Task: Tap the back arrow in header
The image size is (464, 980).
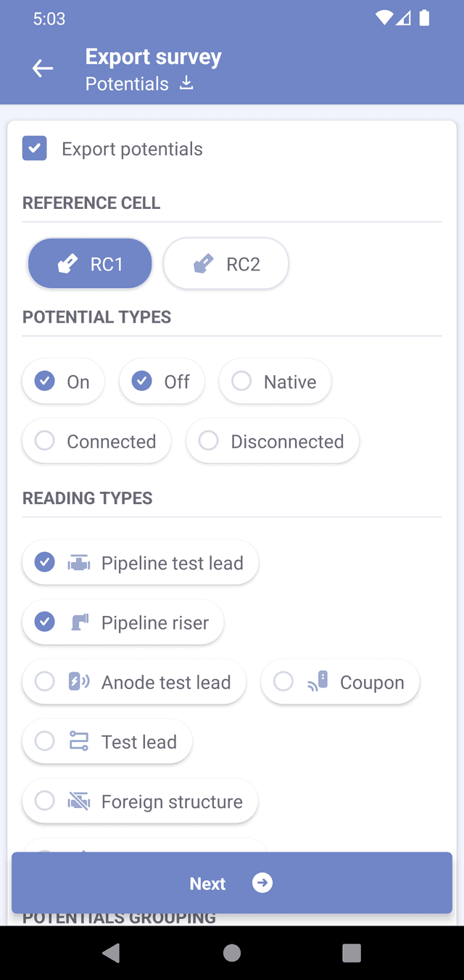Action: 43,69
